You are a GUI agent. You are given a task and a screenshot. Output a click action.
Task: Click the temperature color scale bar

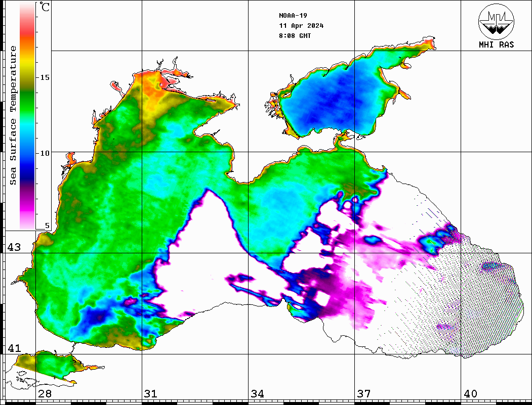pyautogui.click(x=27, y=116)
